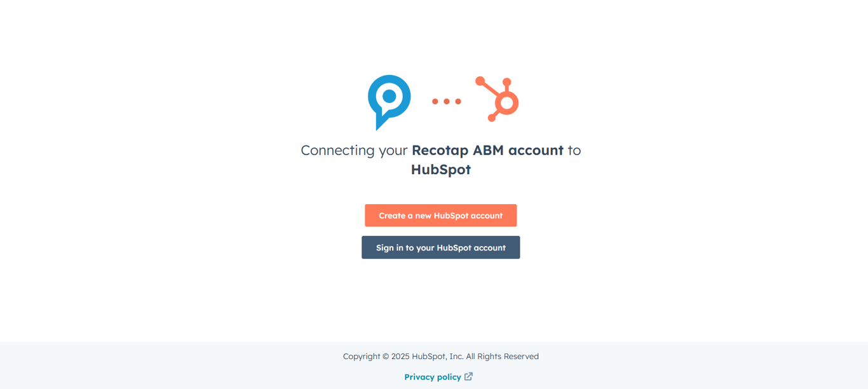This screenshot has height=389, width=868.
Task: Click the white circle inside Recotap logo
Action: (390, 97)
